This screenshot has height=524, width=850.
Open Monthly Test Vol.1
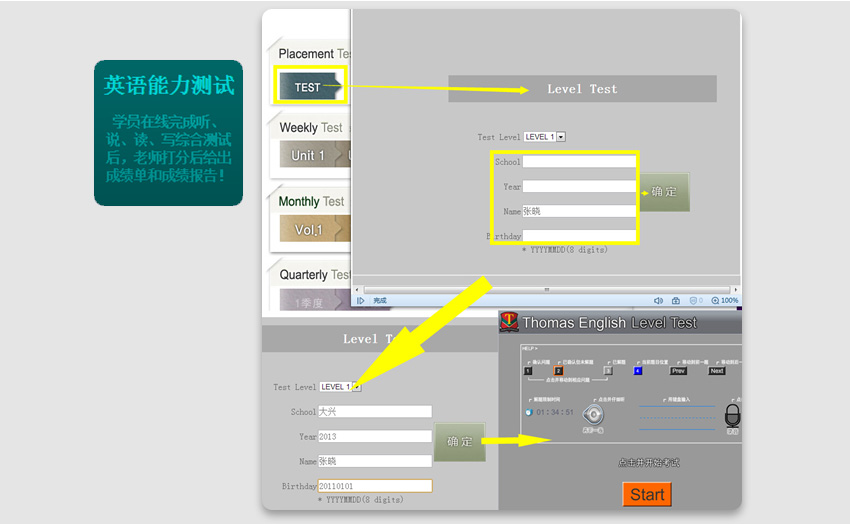coord(310,229)
